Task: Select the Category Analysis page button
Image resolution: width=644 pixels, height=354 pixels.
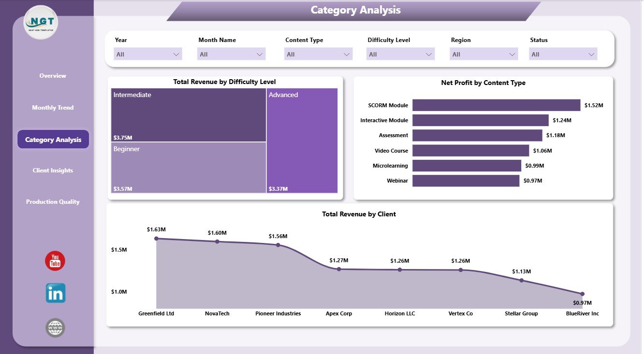Action: click(x=53, y=140)
